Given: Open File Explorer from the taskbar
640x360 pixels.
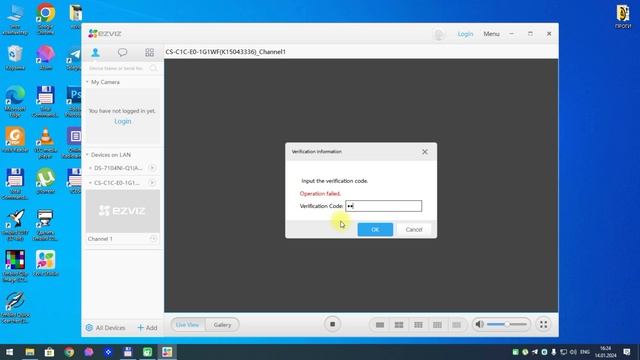Looking at the screenshot, I should pos(30,352).
